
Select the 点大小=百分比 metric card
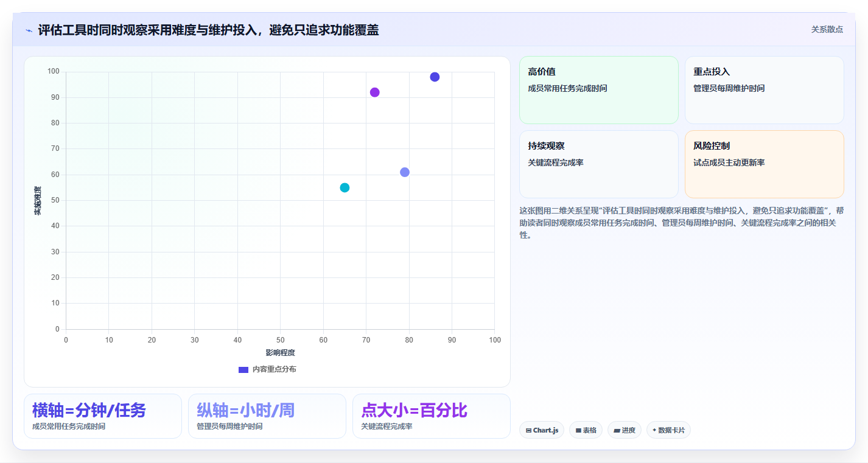(432, 416)
